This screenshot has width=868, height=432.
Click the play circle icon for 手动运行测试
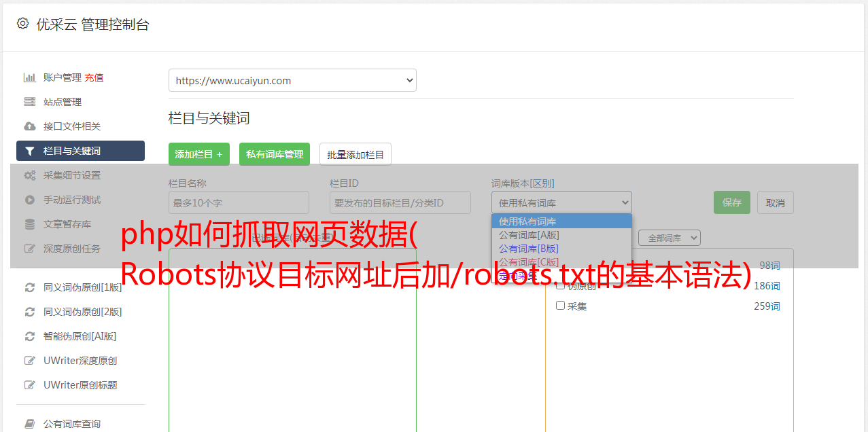tap(30, 200)
